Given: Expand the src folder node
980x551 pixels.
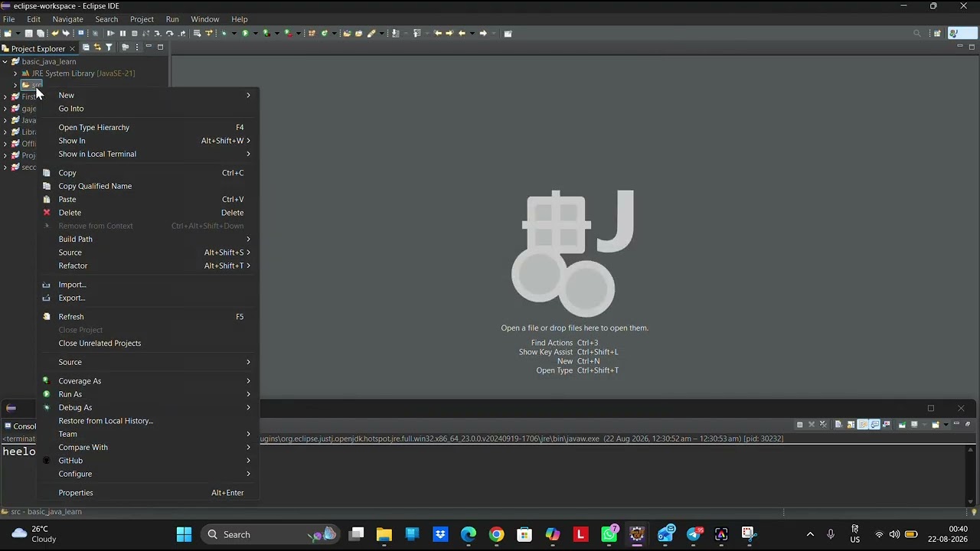Looking at the screenshot, I should pos(15,85).
